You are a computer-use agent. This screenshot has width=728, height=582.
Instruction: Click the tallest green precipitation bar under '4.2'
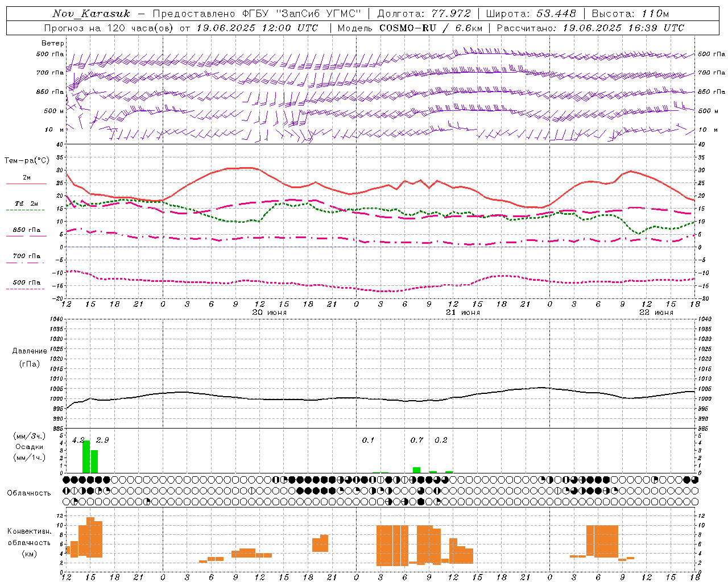(x=86, y=456)
